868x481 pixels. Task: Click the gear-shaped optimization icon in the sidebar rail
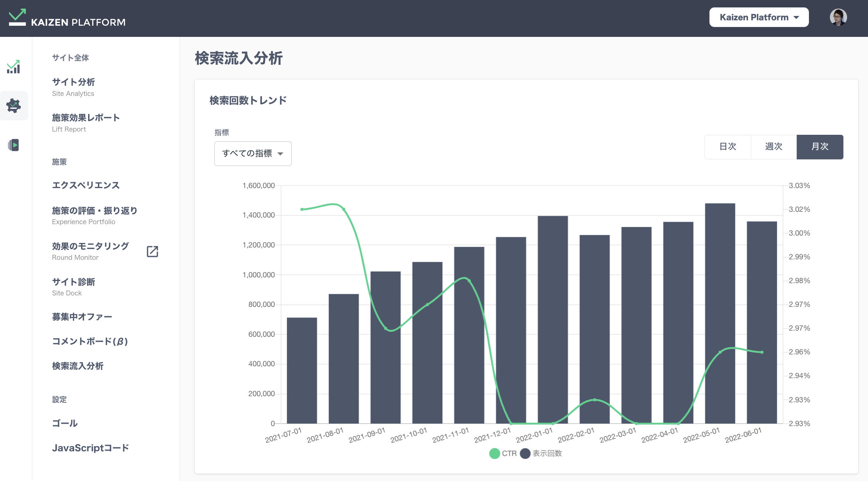click(x=14, y=105)
